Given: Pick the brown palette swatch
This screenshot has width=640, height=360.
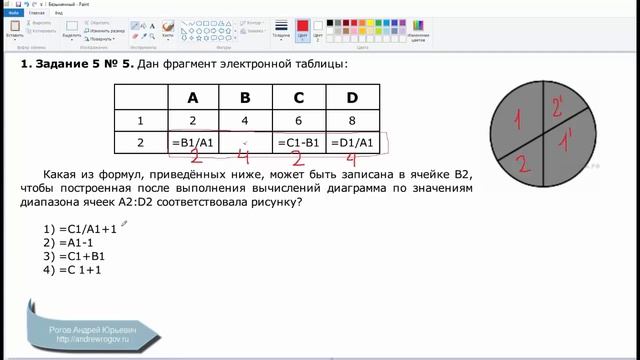Looking at the screenshot, I should [346, 31].
